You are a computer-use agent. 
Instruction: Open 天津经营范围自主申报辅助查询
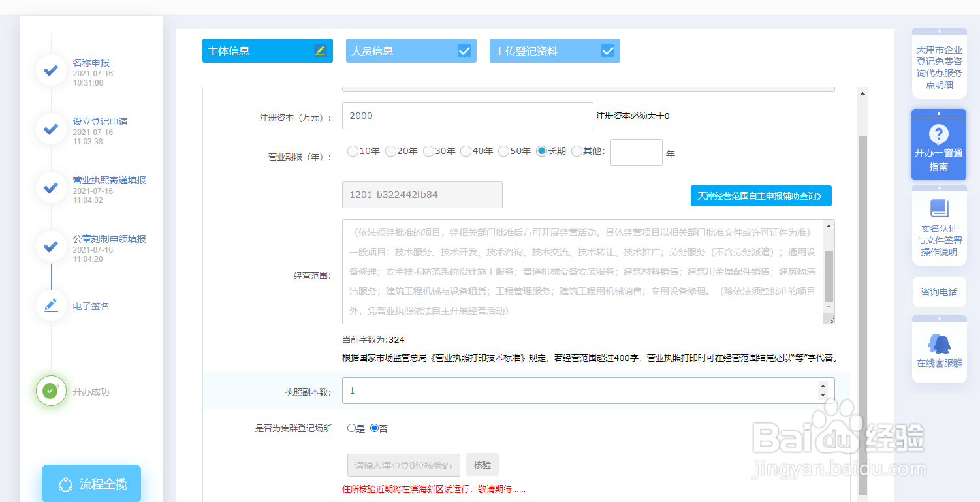click(x=761, y=195)
